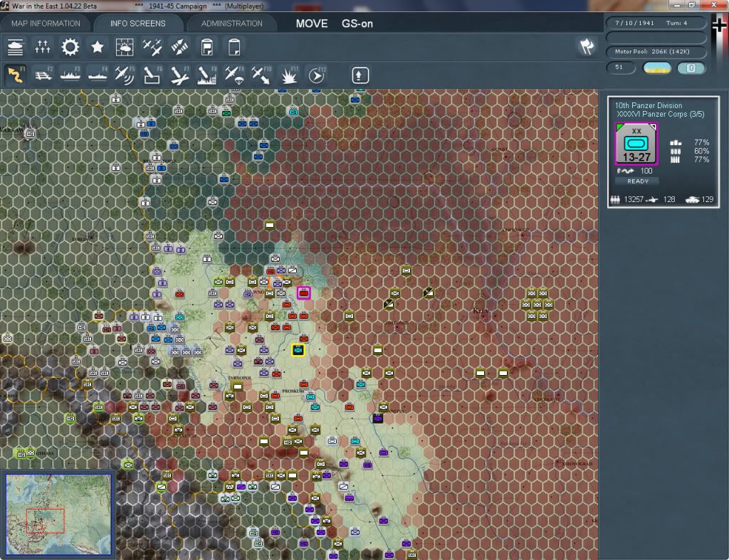The height and width of the screenshot is (560, 729).
Task: Open the air doctrine planes screen
Action: pos(152,47)
